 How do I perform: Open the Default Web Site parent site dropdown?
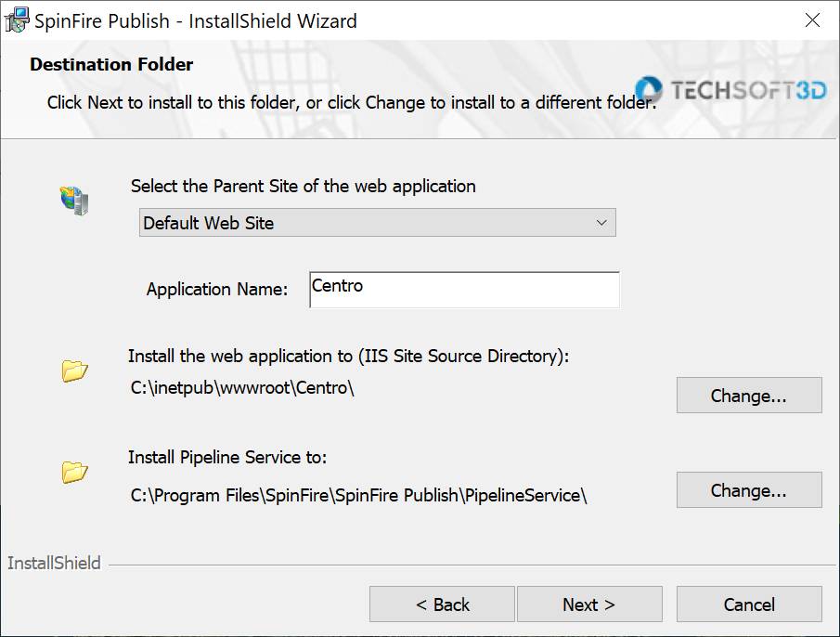coord(377,223)
